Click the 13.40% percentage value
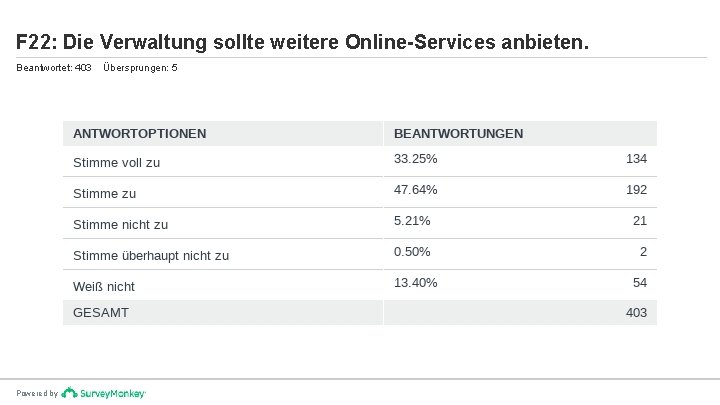Viewport: 720px width, 405px height. (415, 283)
